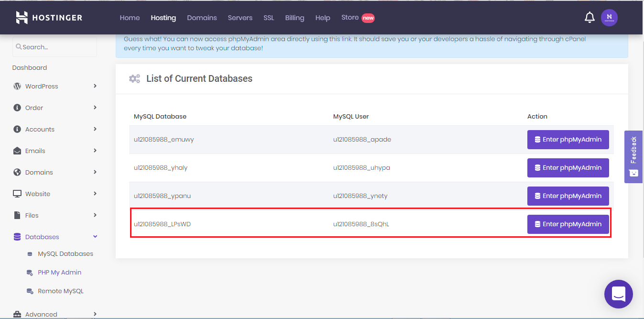Open the live chat bubble

tap(618, 294)
